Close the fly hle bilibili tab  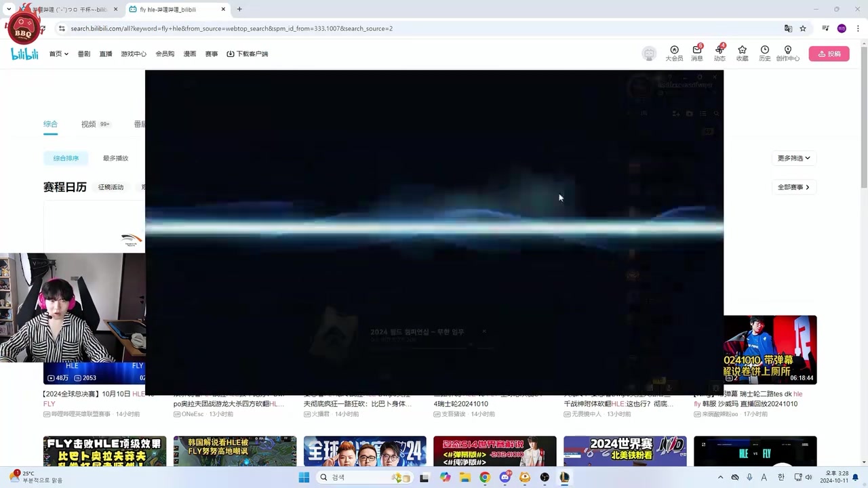tap(223, 9)
